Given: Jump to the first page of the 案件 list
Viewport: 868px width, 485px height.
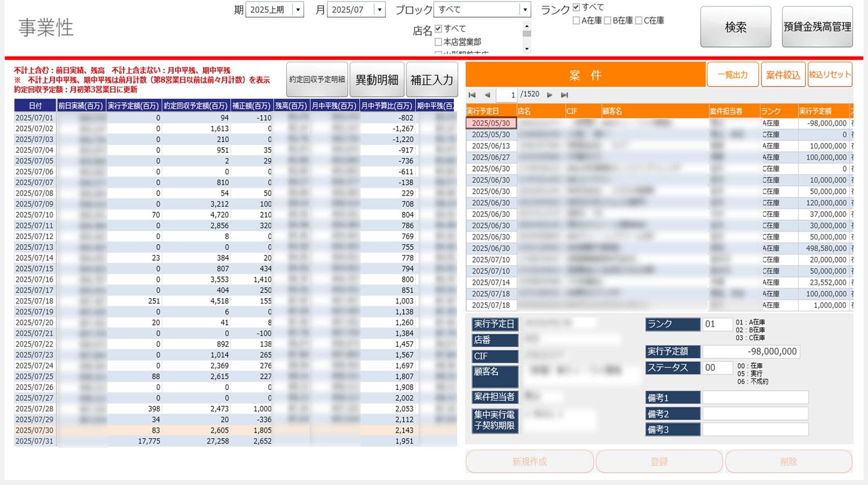Looking at the screenshot, I should (x=472, y=95).
